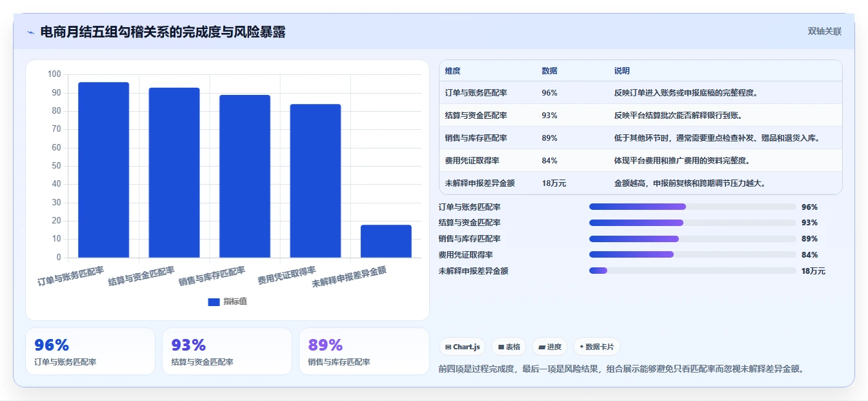868x401 pixels.
Task: Click the 数据 table column header
Action: click(x=550, y=71)
